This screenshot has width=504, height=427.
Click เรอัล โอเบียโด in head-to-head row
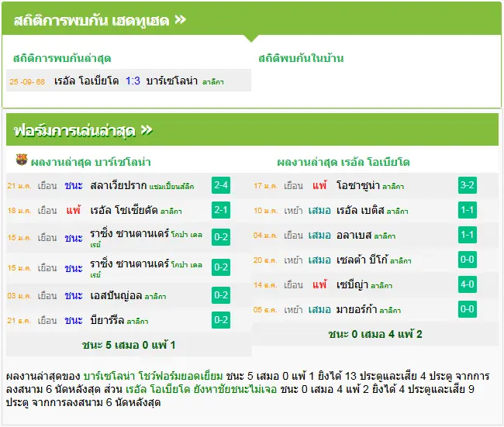(87, 81)
